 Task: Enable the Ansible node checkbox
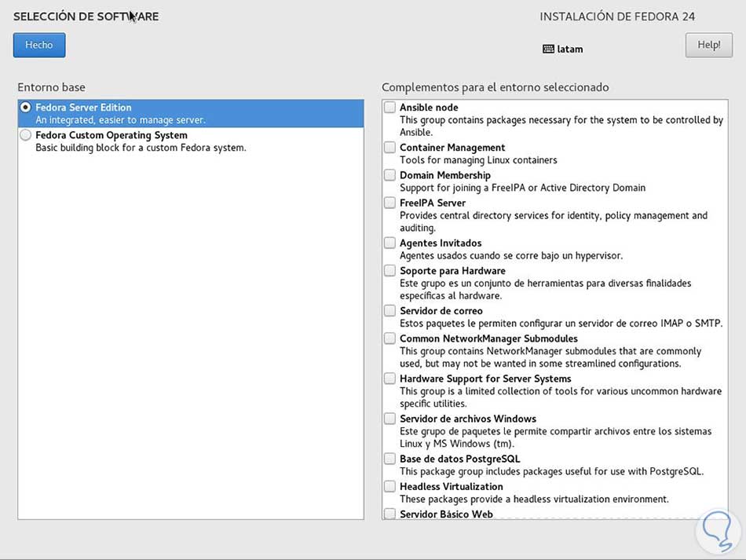[389, 108]
